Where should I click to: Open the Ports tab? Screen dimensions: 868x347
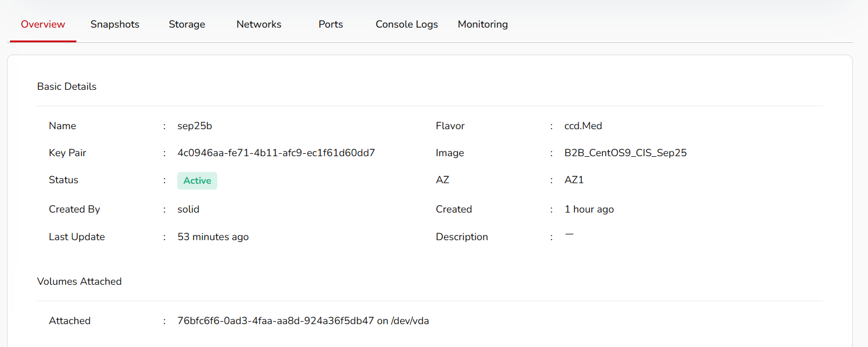point(331,25)
